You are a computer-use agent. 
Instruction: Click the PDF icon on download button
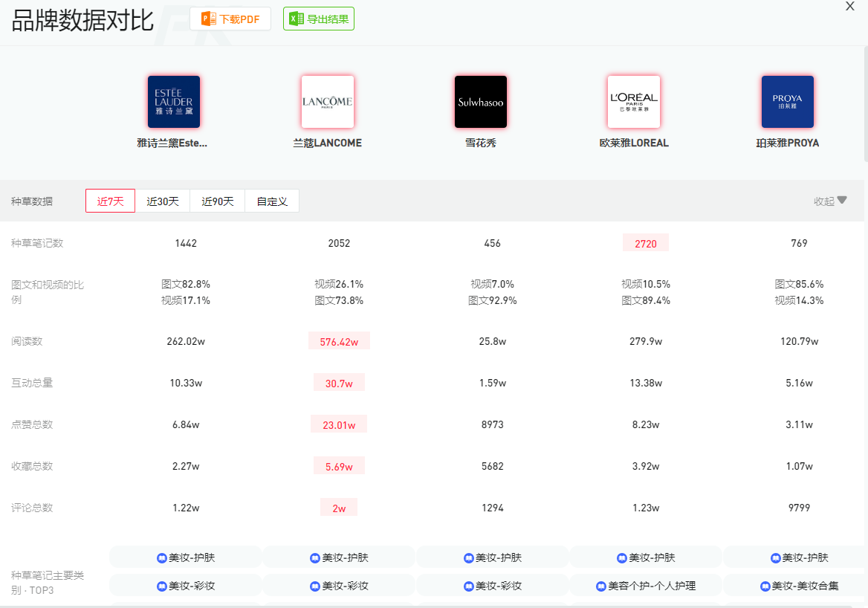tap(209, 19)
